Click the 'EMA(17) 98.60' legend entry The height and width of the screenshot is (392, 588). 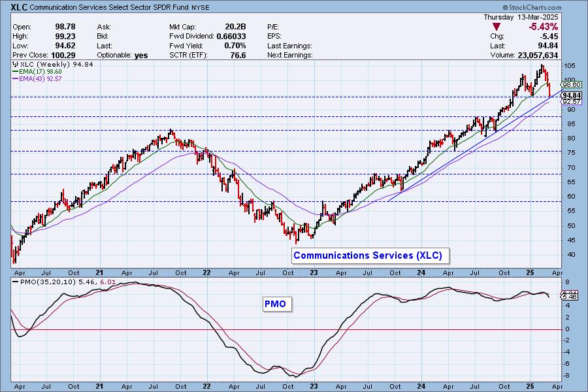click(41, 72)
